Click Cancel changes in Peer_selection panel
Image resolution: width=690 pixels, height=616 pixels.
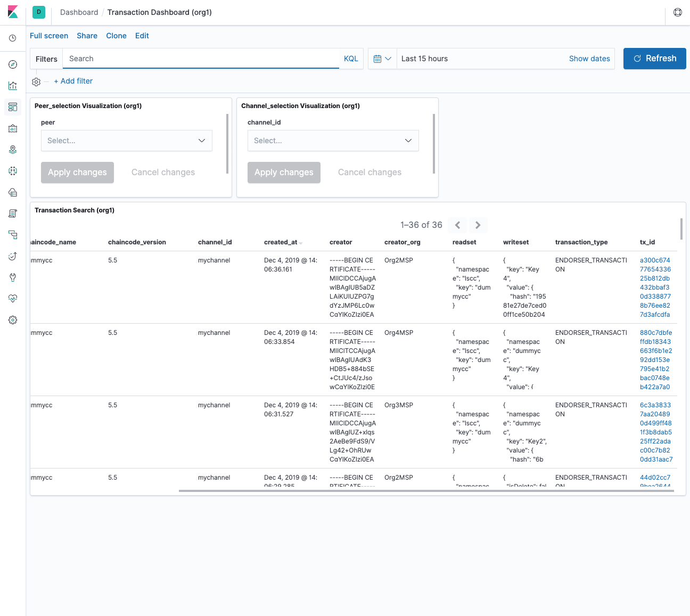coord(163,173)
